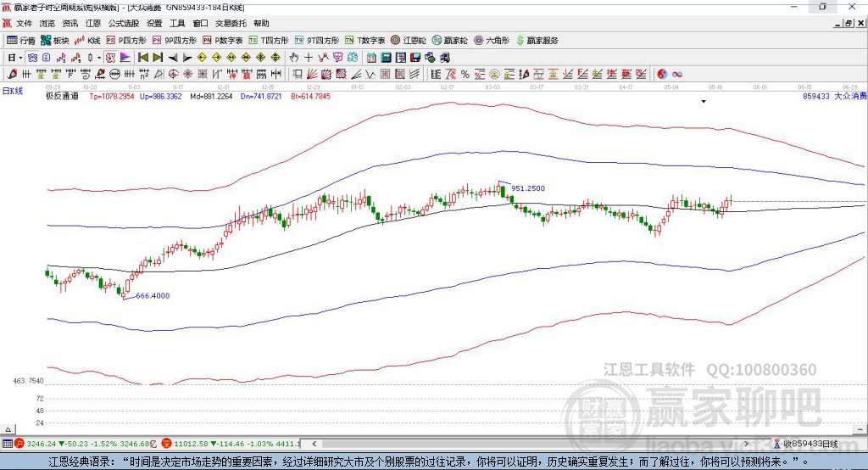Viewport: 868px width, 470px height.
Task: Select the hand pan tool
Action: tap(294, 58)
